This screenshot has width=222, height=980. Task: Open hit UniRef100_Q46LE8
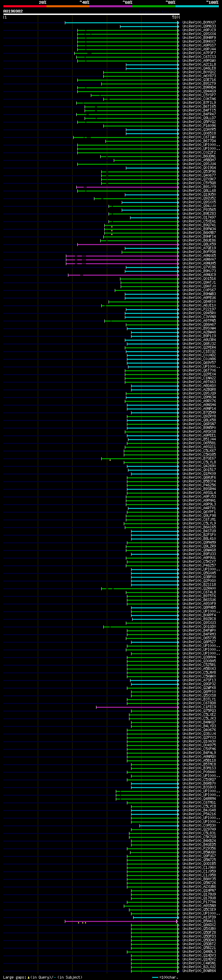(199, 68)
